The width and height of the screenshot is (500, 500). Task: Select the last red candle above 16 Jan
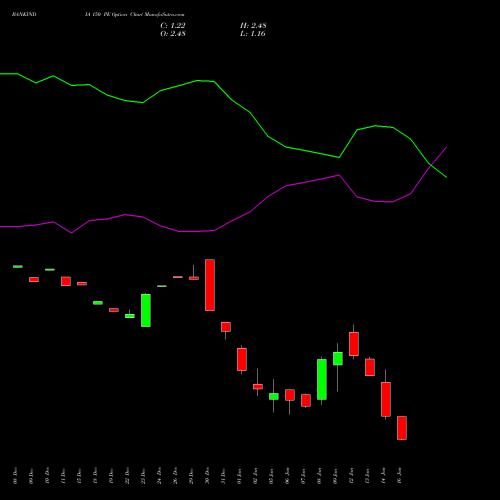coord(402,428)
